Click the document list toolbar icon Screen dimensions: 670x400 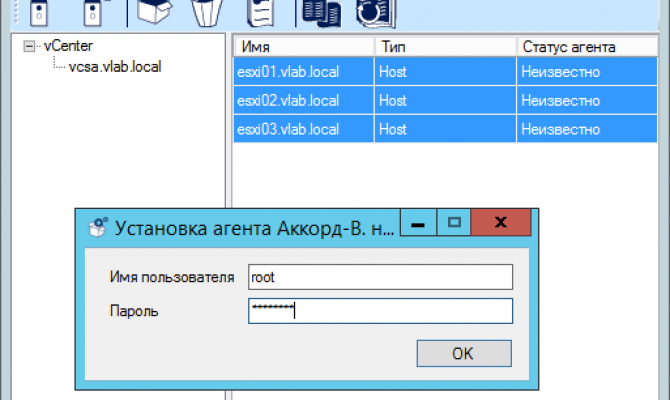pyautogui.click(x=261, y=13)
